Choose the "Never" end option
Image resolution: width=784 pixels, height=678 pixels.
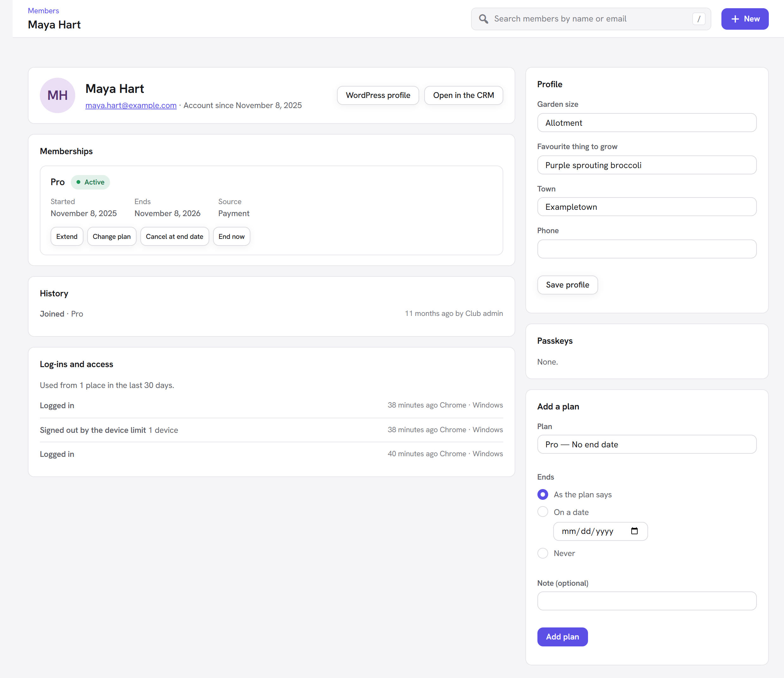tap(542, 553)
